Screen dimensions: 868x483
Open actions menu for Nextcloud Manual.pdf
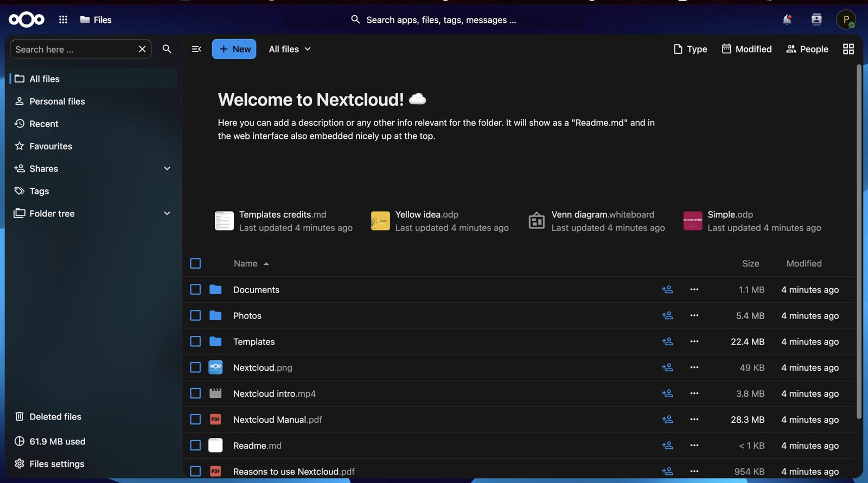click(694, 420)
